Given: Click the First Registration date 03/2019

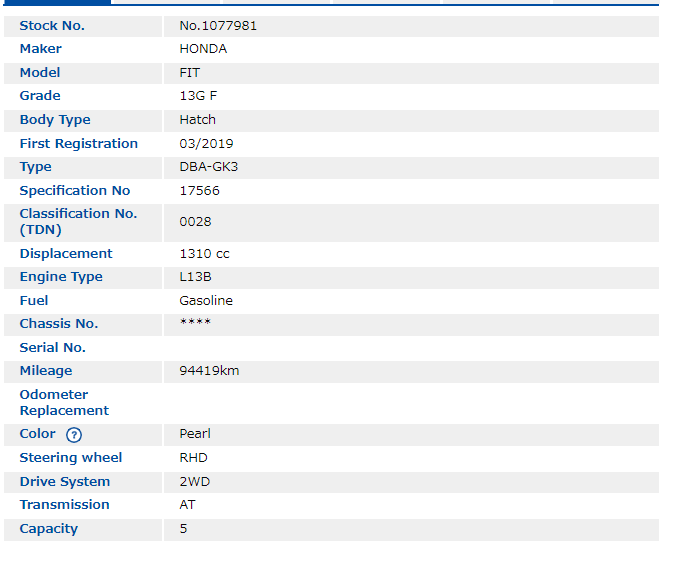Looking at the screenshot, I should coord(206,144).
